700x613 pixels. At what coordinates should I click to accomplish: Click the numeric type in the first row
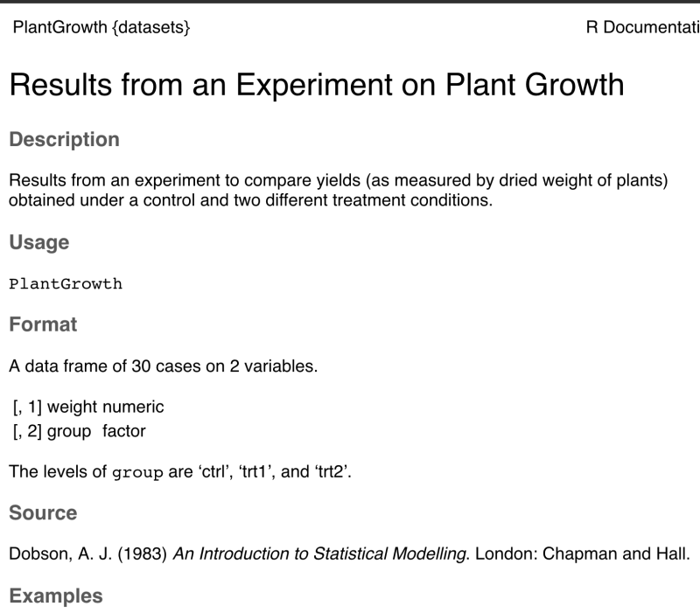pos(133,407)
